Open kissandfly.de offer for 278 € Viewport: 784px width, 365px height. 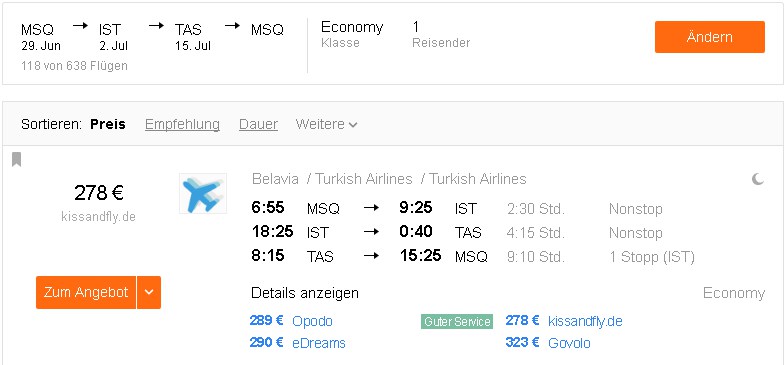tap(564, 321)
